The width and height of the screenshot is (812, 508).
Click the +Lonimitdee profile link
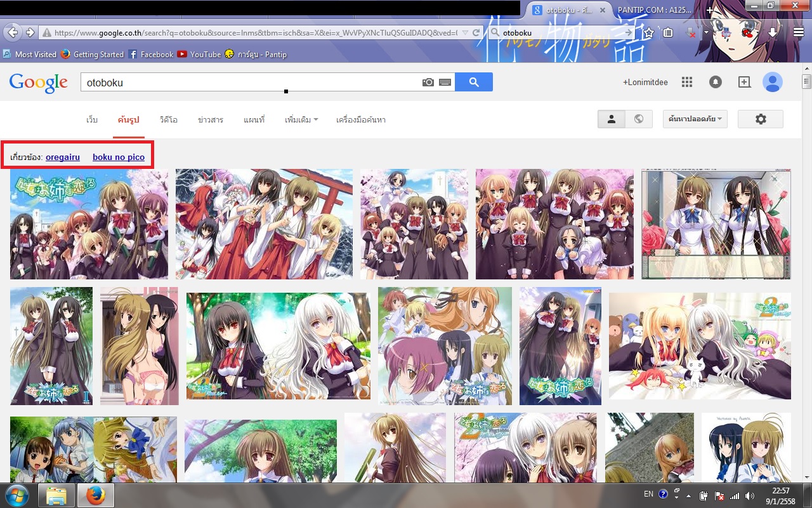[645, 82]
